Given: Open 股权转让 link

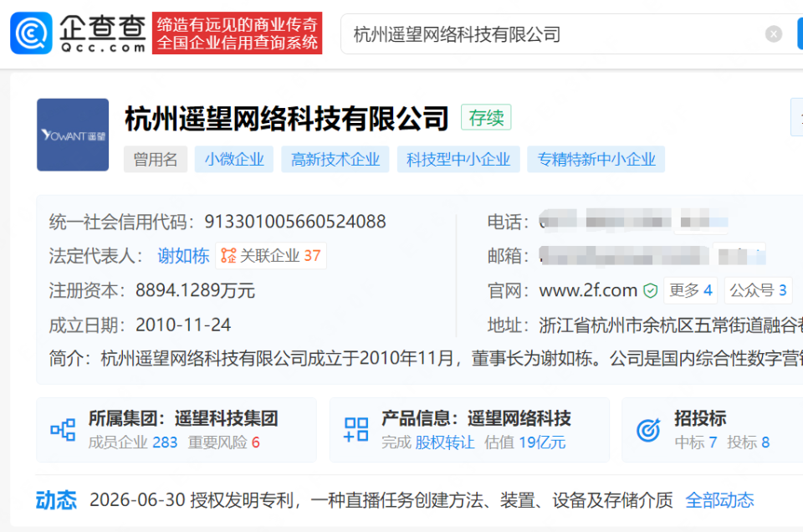Looking at the screenshot, I should click(x=444, y=442).
